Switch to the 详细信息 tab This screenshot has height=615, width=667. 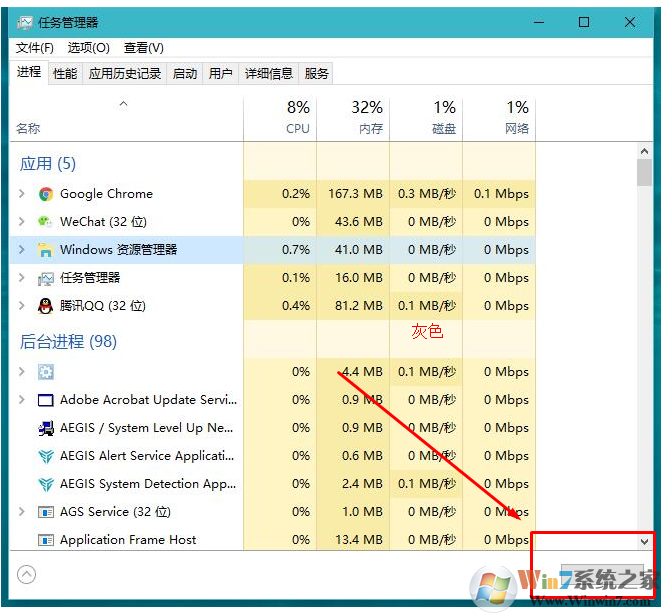tap(268, 73)
